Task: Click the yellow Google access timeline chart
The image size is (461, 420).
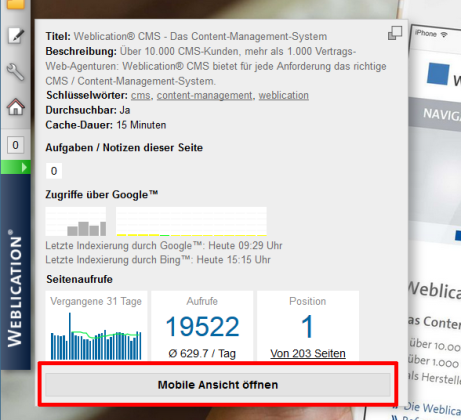Action: pos(191,221)
